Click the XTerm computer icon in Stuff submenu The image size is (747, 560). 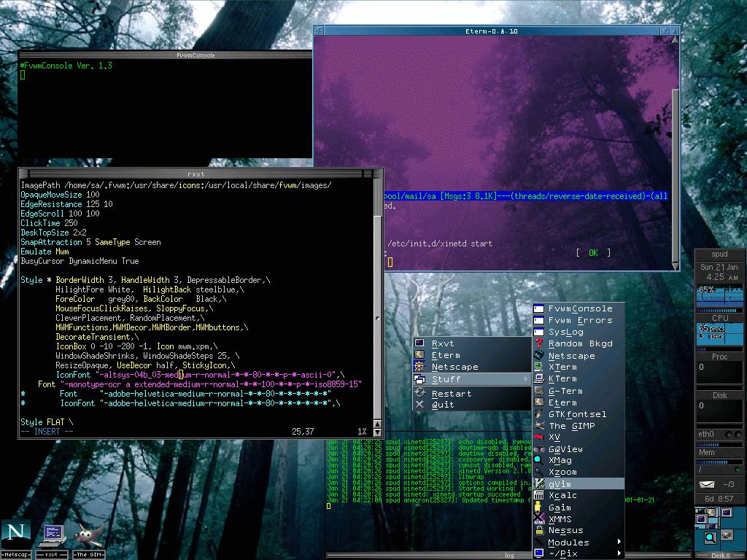[x=539, y=367]
